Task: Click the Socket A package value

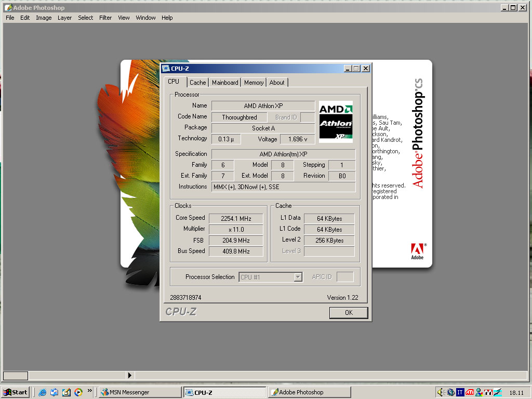Action: 263,128
